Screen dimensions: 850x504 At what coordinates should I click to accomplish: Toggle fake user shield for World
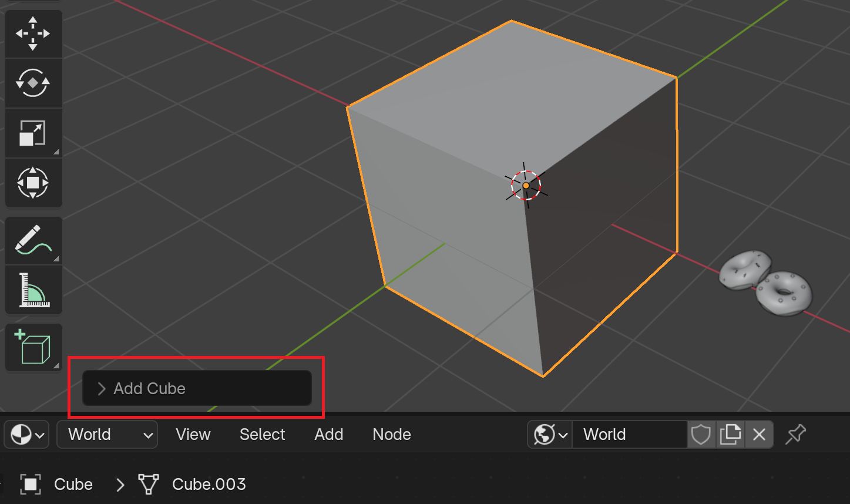point(701,435)
